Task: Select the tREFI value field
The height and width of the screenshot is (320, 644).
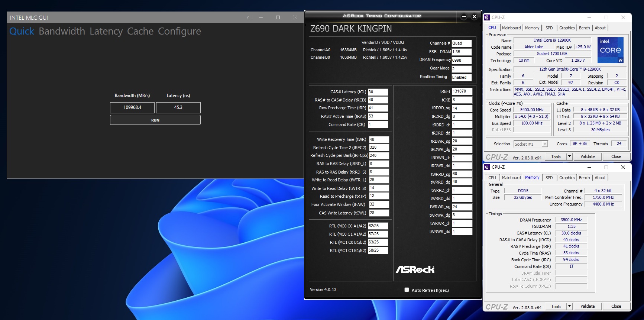Action: tap(462, 91)
